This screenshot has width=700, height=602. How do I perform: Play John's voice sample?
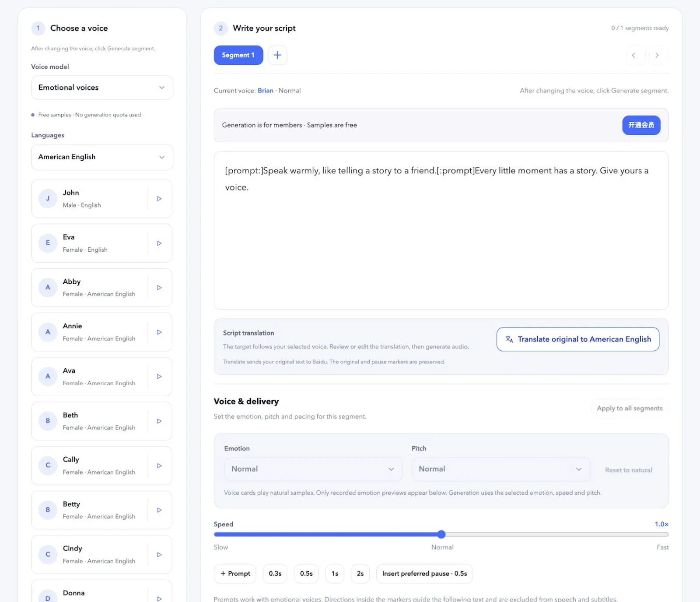point(159,199)
